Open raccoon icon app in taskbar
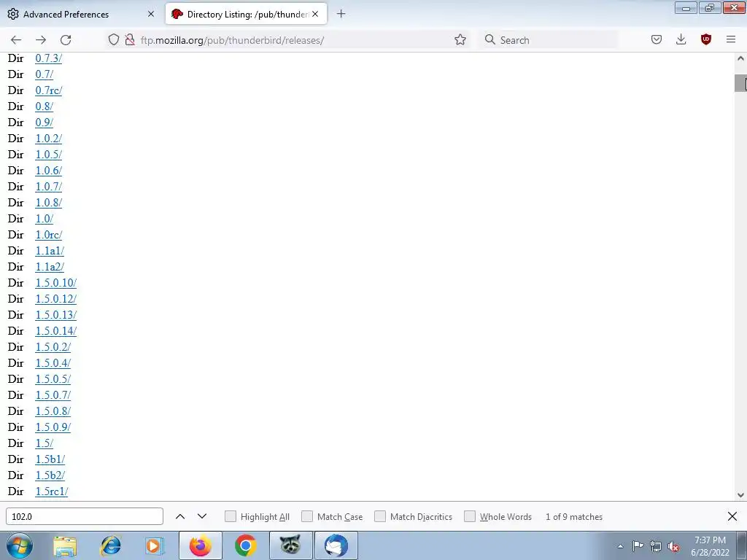Screen dimensions: 747x560 (x=290, y=545)
